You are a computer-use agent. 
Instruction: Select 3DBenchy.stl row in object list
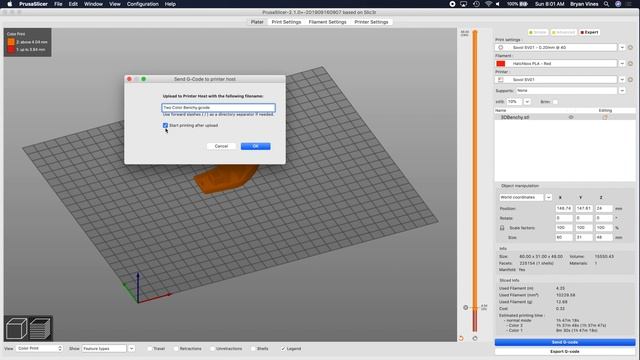tap(565, 117)
